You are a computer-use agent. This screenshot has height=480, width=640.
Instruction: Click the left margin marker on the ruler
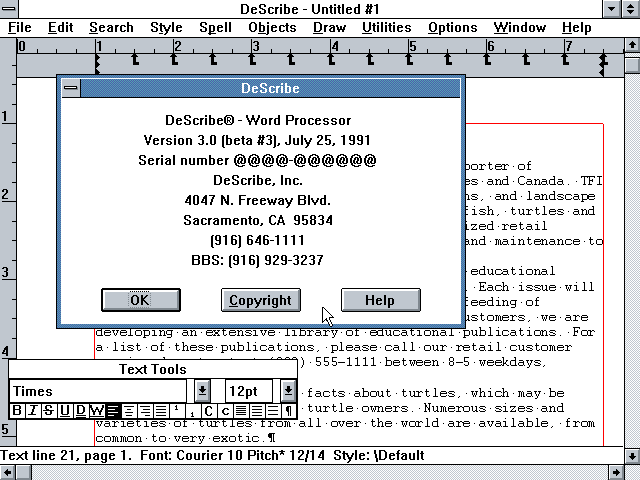[98, 65]
